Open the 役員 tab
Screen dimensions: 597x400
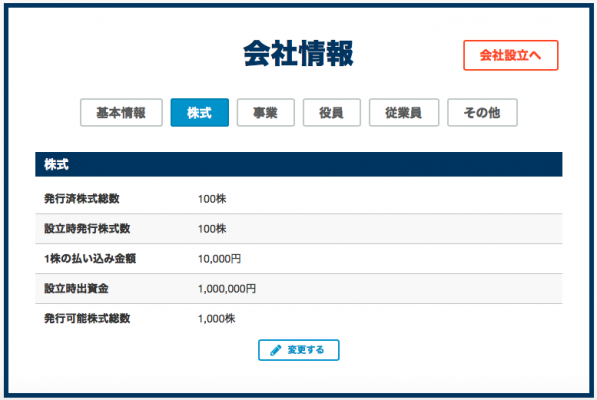pyautogui.click(x=332, y=113)
